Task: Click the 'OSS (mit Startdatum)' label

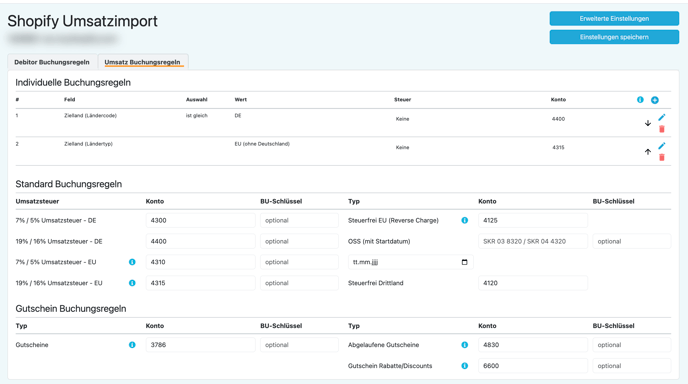Action: (x=379, y=241)
